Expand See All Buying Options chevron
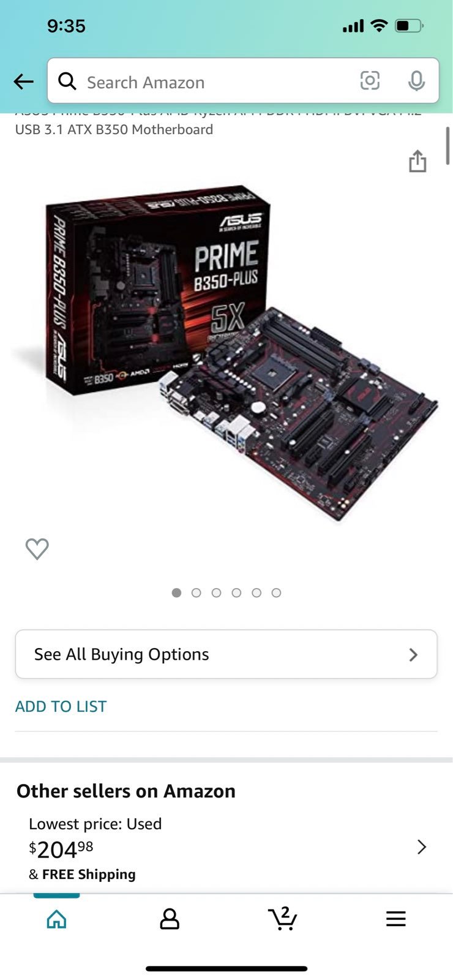 (x=414, y=655)
